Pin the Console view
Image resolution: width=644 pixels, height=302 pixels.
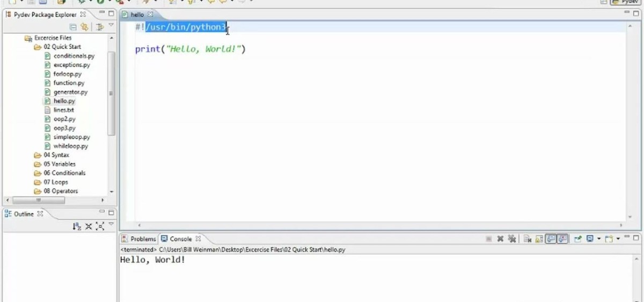(578, 239)
